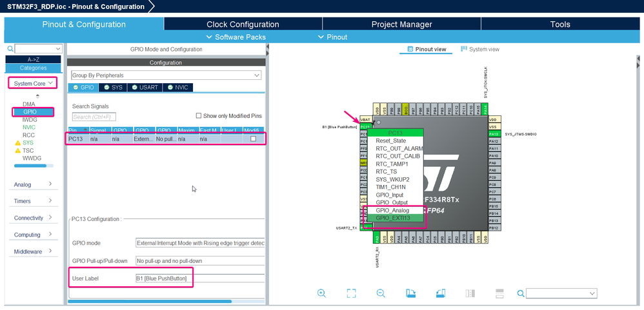Click the green PA3 pin on the chip
644x310 pixels.
377,238
